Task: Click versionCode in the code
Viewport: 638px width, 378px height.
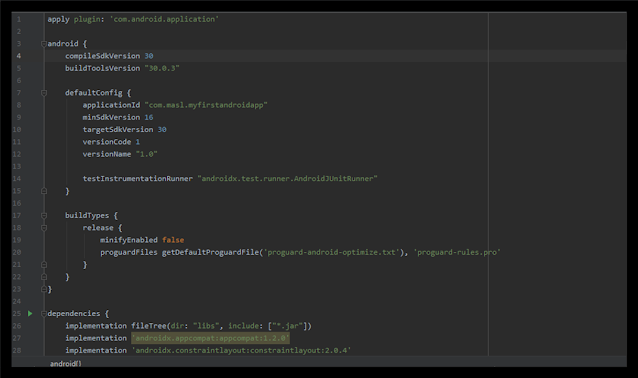Action: click(107, 142)
